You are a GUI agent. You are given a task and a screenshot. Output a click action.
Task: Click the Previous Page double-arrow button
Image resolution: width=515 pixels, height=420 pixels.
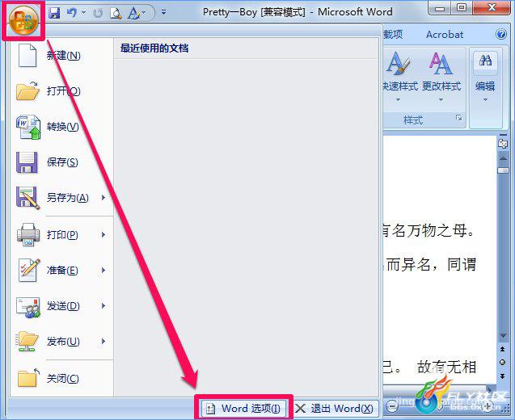pyautogui.click(x=503, y=349)
